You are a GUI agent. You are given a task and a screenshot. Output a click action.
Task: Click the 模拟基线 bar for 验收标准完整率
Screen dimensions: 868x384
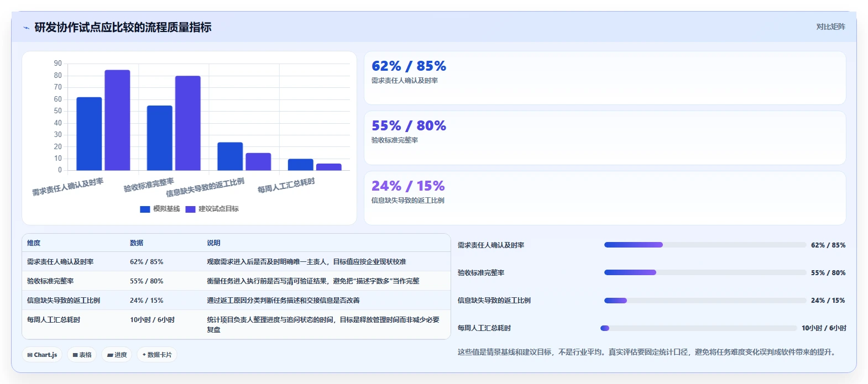[x=159, y=138]
